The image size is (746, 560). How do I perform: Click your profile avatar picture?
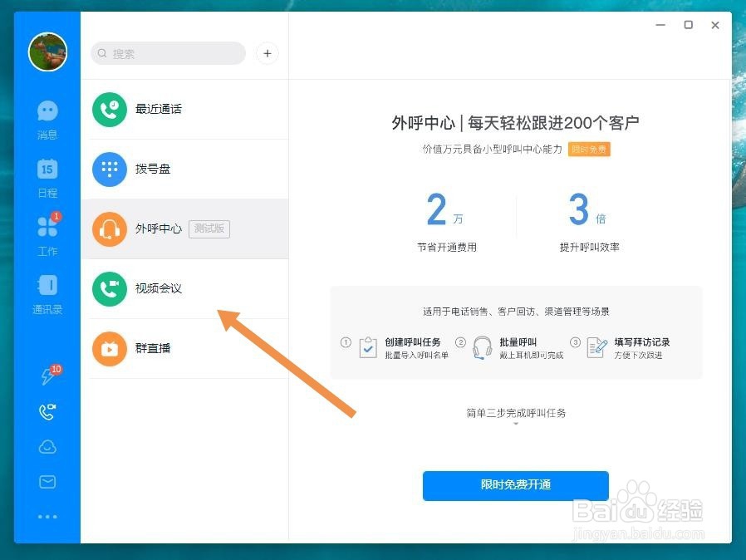tap(47, 52)
